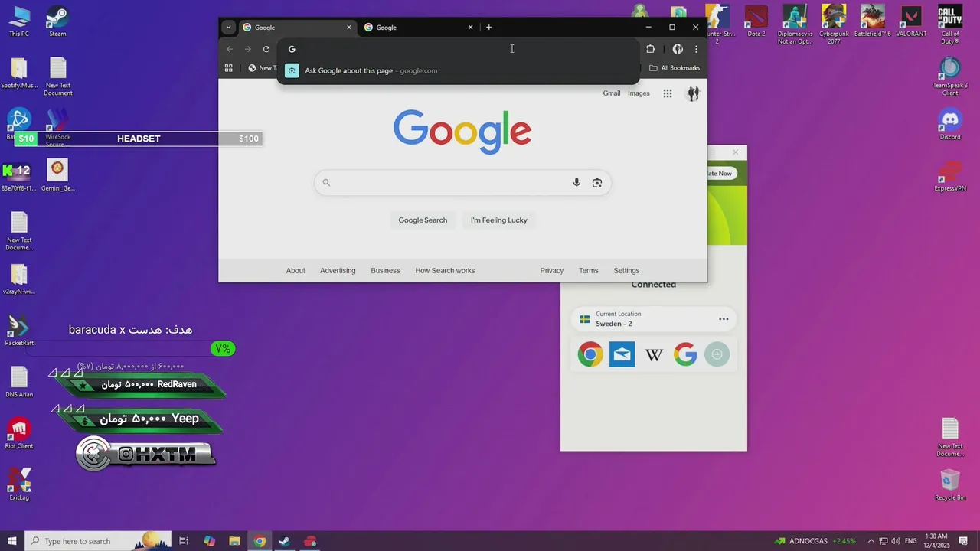
Task: Open the Chrome extensions puzzle icon
Action: [x=651, y=49]
